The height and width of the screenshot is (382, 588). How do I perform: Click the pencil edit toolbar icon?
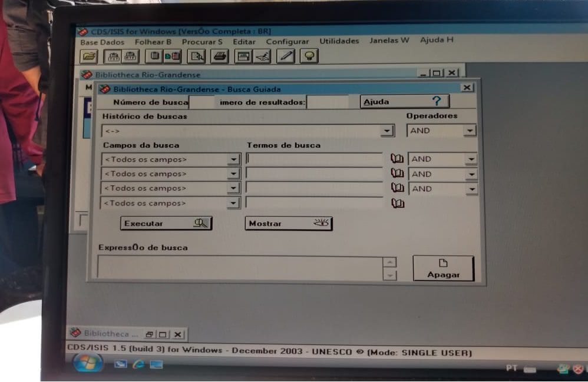tap(286, 56)
